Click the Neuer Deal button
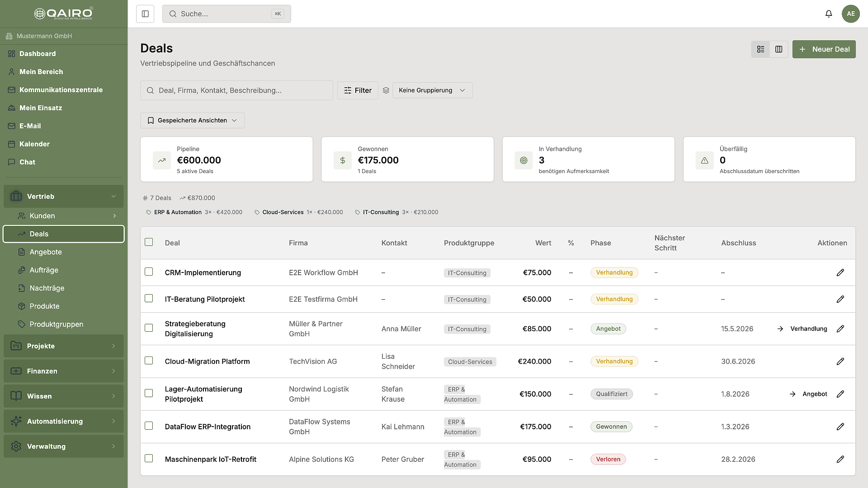This screenshot has width=868, height=488. 824,49
